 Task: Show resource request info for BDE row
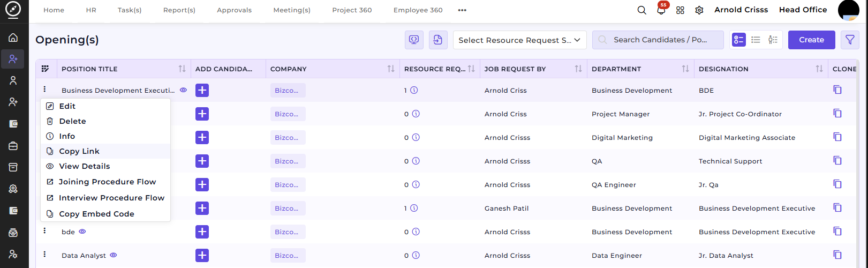coord(414,90)
